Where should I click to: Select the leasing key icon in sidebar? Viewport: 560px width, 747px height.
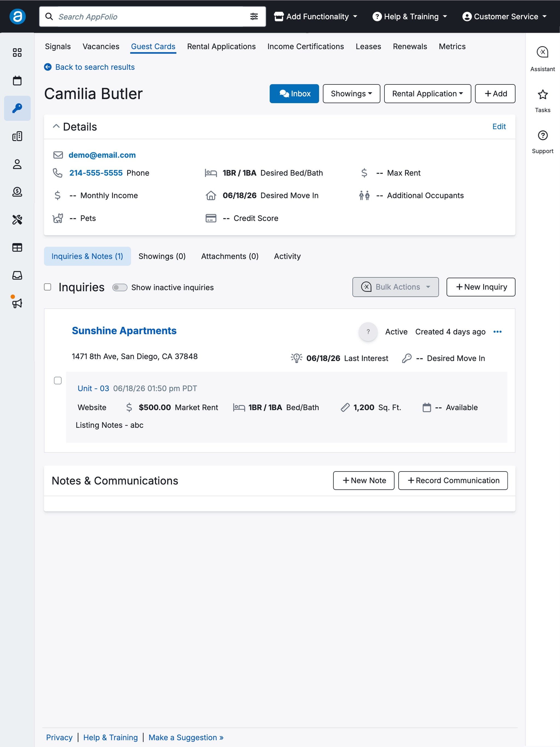[x=17, y=108]
